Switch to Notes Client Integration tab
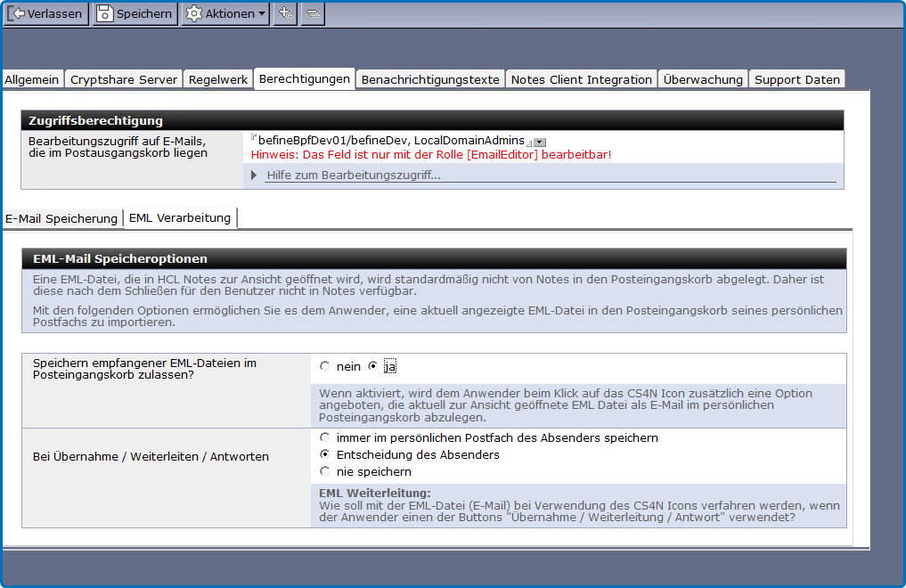Image resolution: width=906 pixels, height=588 pixels. (x=582, y=79)
